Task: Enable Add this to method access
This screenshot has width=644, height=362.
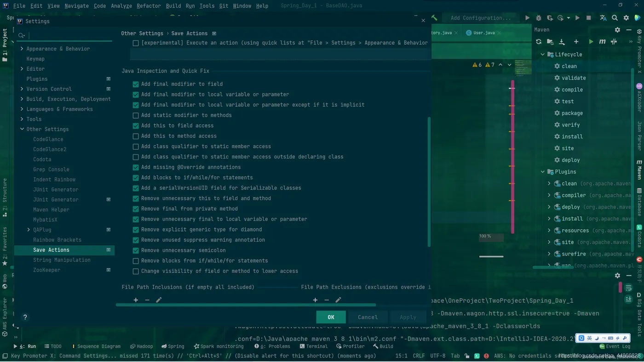Action: click(136, 136)
